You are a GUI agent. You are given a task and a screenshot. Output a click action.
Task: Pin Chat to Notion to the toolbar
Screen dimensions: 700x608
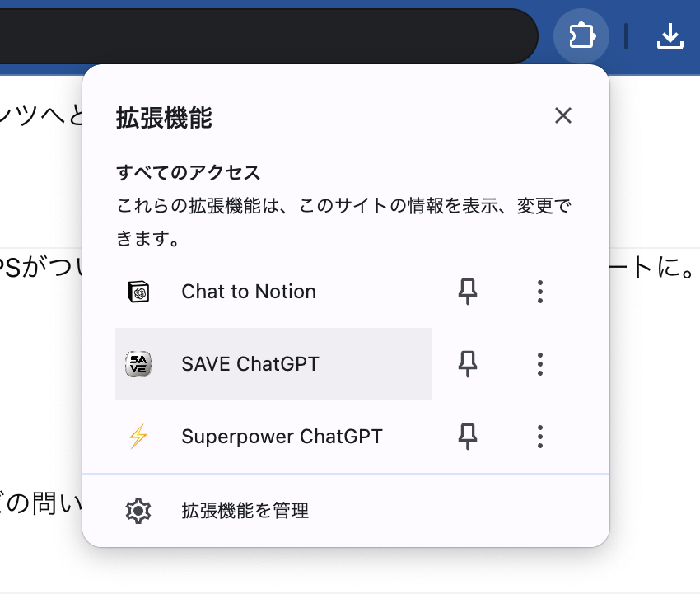(467, 292)
